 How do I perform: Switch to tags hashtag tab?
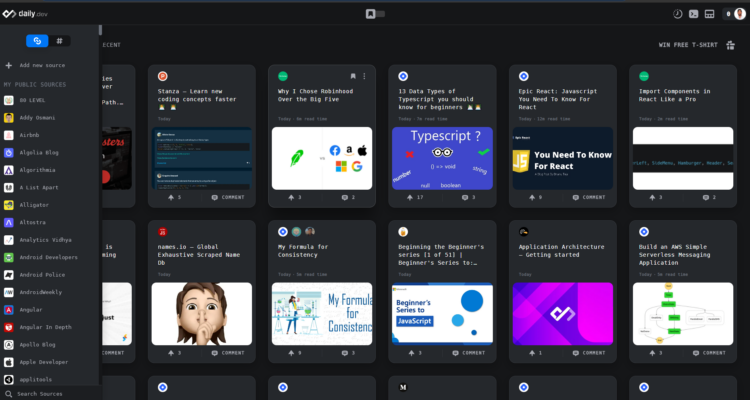tap(59, 41)
